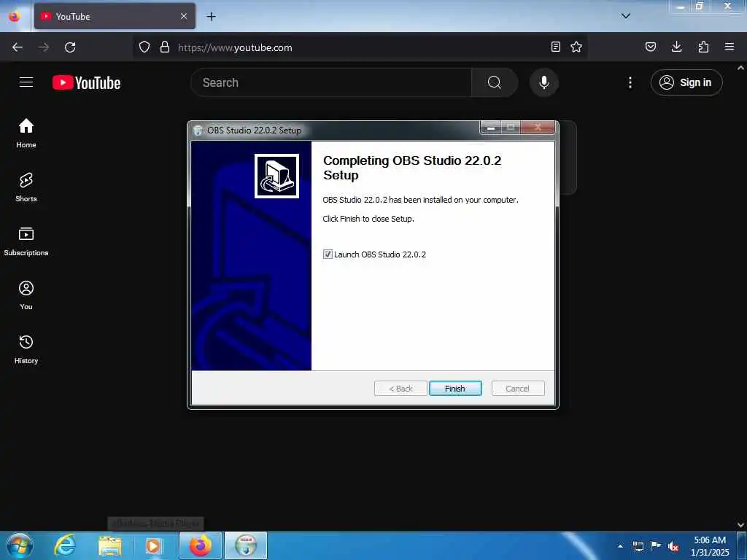
Task: Open Firefox downloads panel
Action: [676, 47]
